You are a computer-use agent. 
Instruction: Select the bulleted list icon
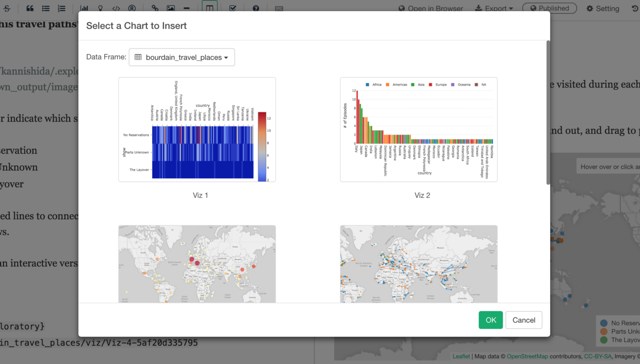click(46, 8)
